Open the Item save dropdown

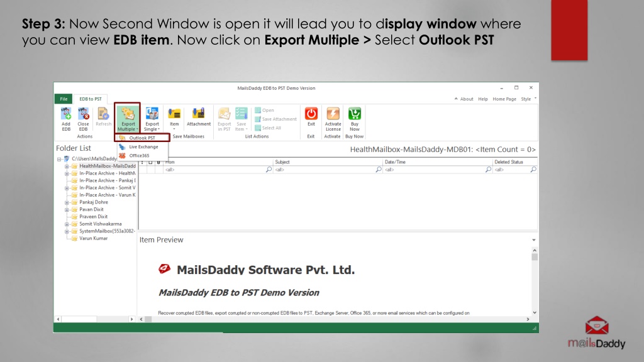174,118
